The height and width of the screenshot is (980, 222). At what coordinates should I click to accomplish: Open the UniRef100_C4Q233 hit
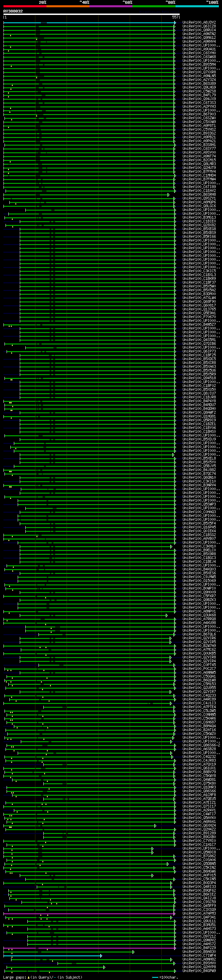[199, 695]
